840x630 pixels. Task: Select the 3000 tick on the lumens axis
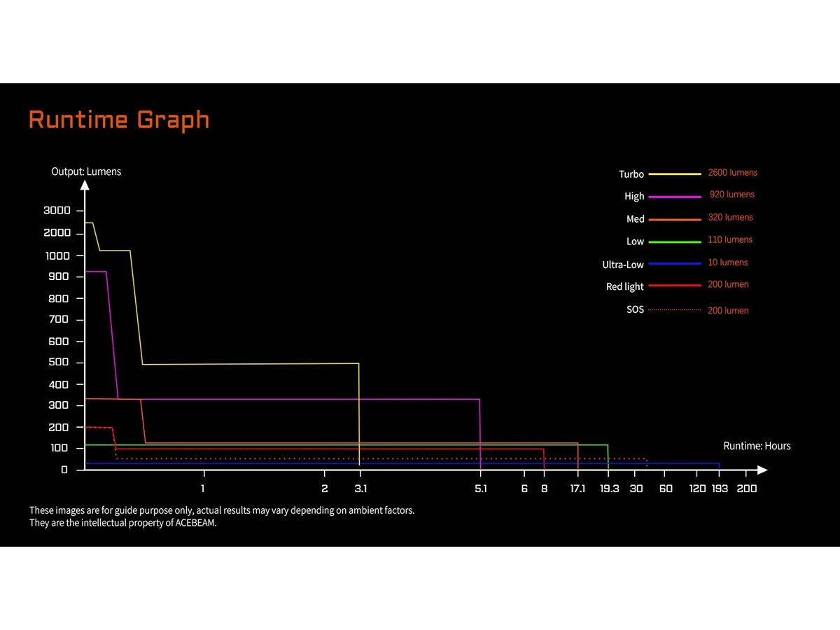(x=57, y=211)
